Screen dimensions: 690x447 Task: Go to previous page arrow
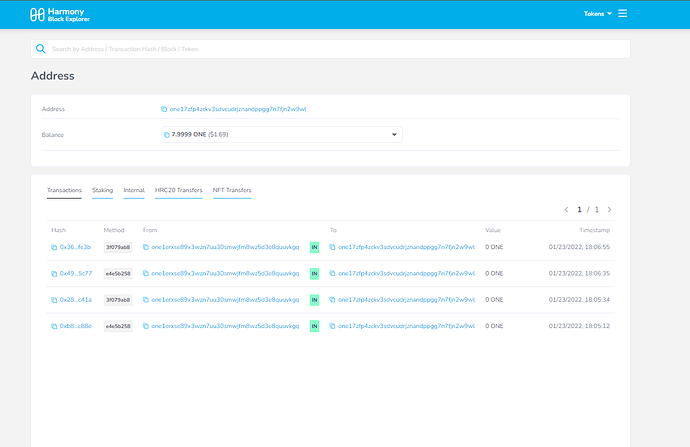566,210
